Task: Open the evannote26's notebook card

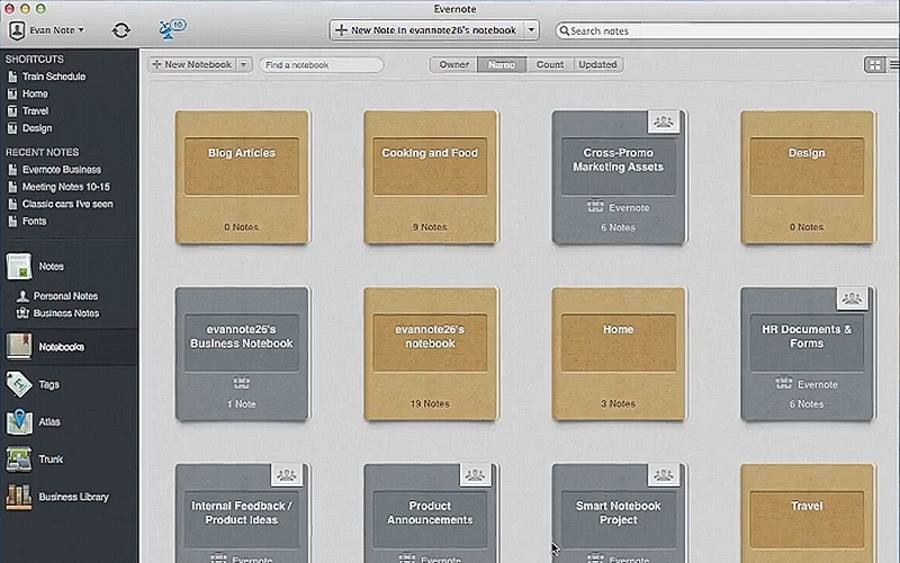Action: click(430, 354)
